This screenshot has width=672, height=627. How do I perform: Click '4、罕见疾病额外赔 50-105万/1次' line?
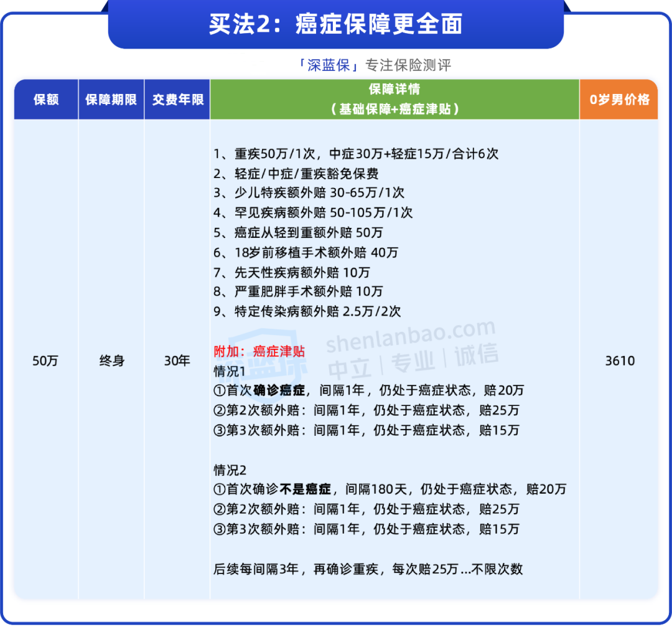313,212
